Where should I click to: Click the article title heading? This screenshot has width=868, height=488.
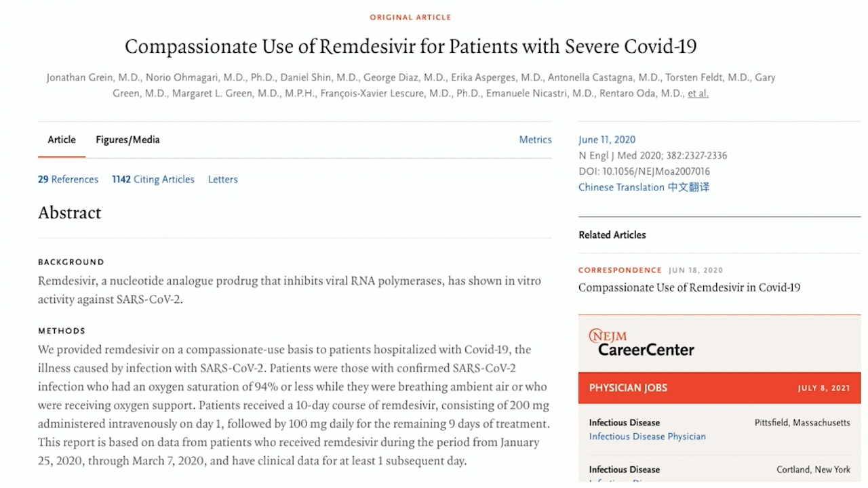tap(410, 47)
